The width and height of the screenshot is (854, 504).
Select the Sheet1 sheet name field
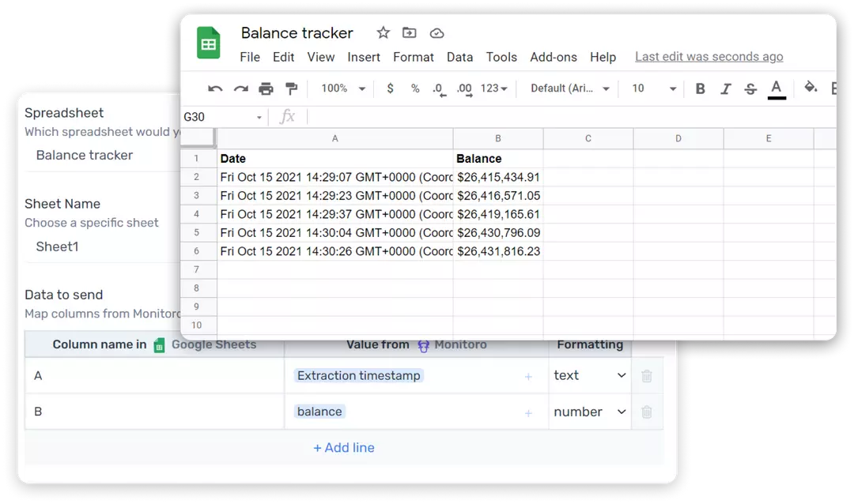pyautogui.click(x=104, y=247)
